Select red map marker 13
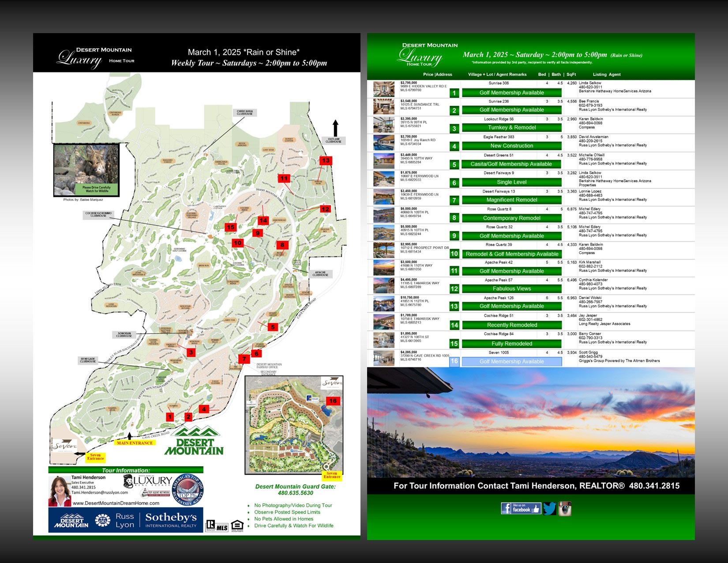The height and width of the screenshot is (563, 728). 326,161
